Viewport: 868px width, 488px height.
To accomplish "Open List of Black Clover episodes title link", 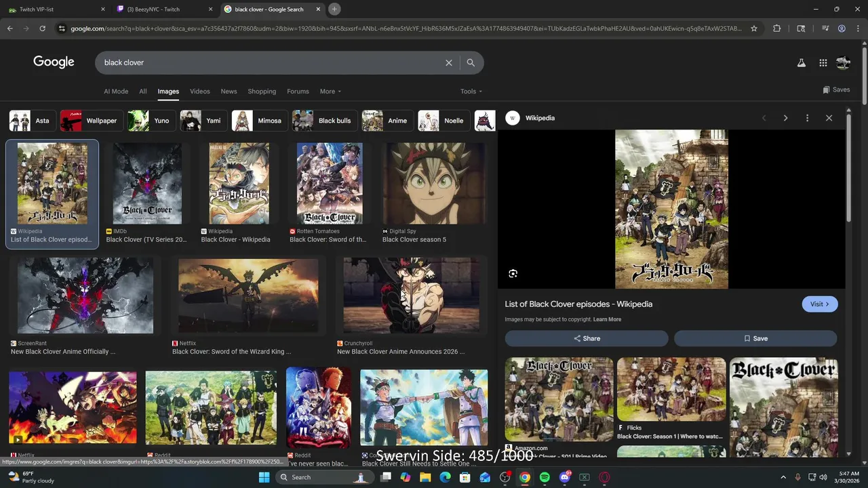I will (578, 304).
